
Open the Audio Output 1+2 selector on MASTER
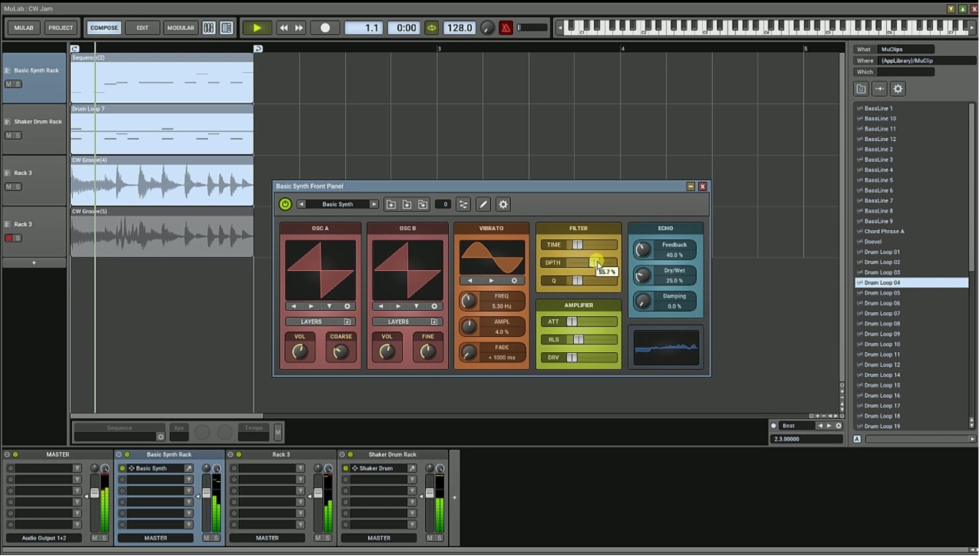[x=44, y=538]
